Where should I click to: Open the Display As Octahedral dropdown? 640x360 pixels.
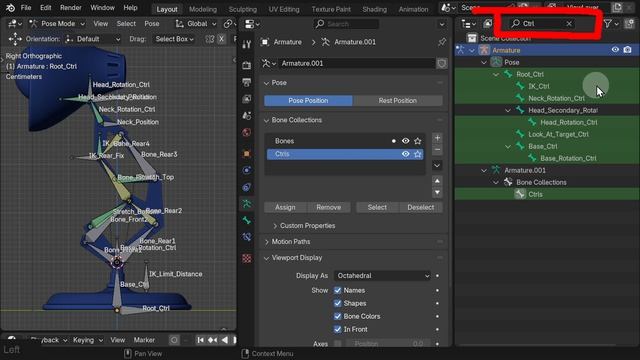point(382,276)
